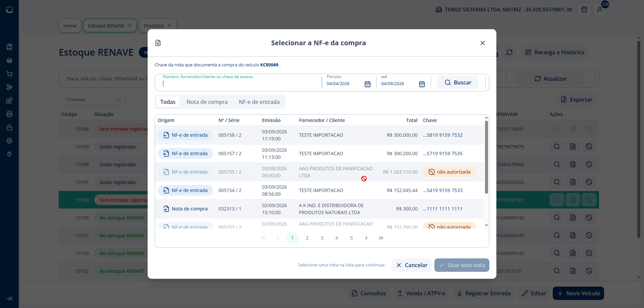Click the cancel circle action icon for row 13191
This screenshot has width=644, height=308.
point(589,182)
